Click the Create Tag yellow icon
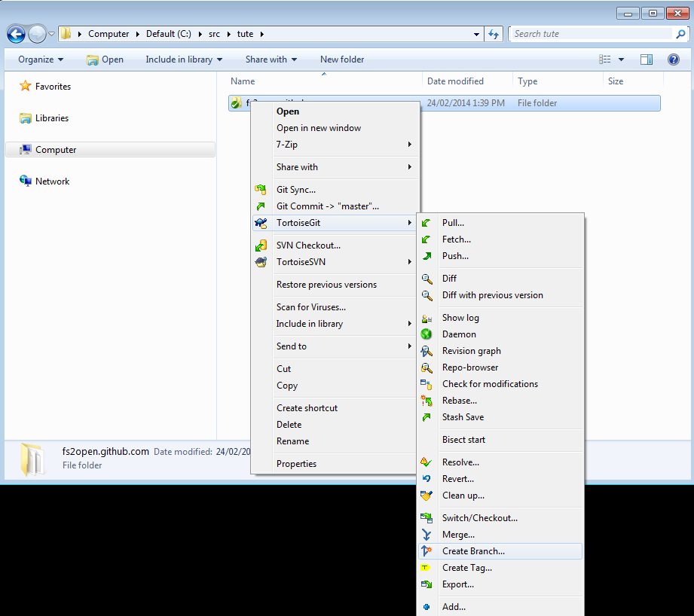This screenshot has width=694, height=616. [x=427, y=568]
